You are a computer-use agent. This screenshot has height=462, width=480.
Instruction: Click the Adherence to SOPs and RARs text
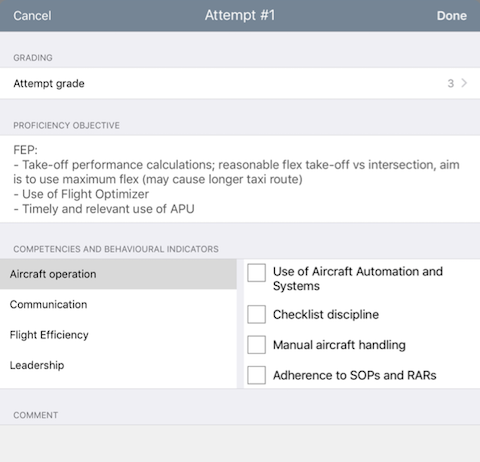click(354, 375)
